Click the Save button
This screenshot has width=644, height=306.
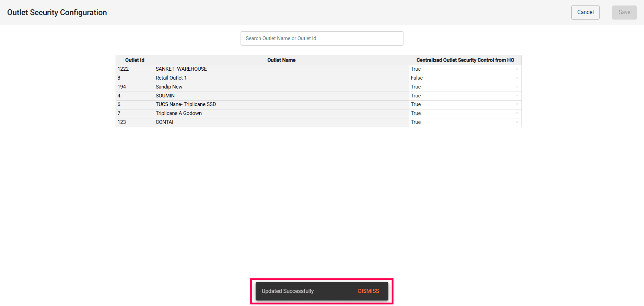click(x=624, y=12)
